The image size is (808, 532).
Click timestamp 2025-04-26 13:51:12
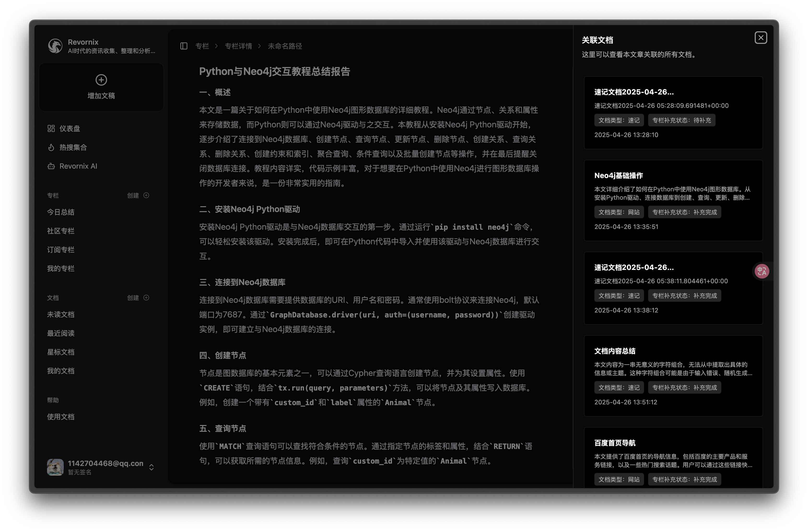coord(626,402)
